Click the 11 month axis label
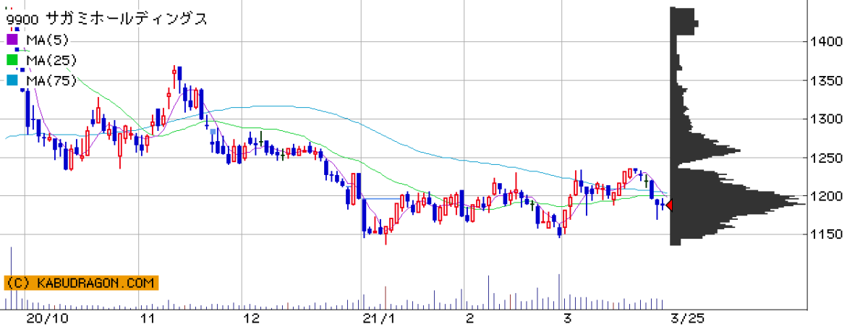 coord(148,318)
